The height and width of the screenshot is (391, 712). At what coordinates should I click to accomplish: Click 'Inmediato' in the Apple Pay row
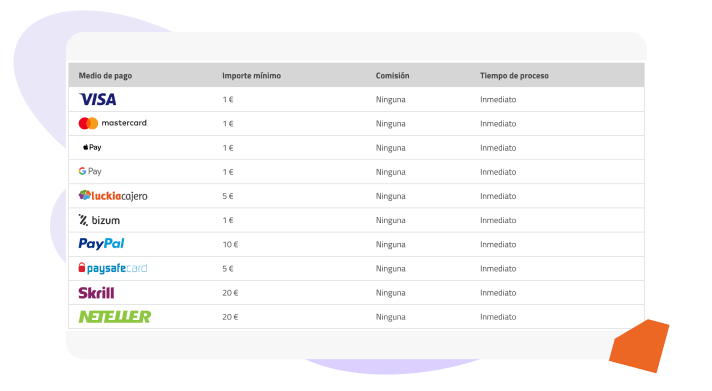click(498, 148)
